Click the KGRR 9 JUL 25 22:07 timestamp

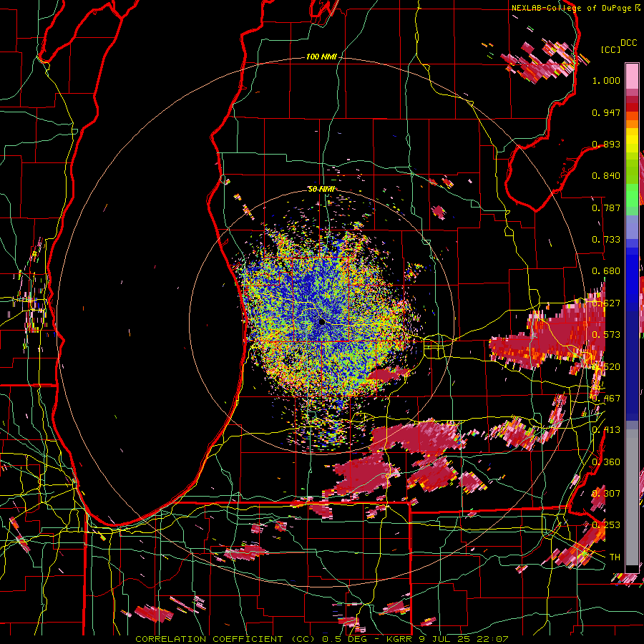(447, 639)
